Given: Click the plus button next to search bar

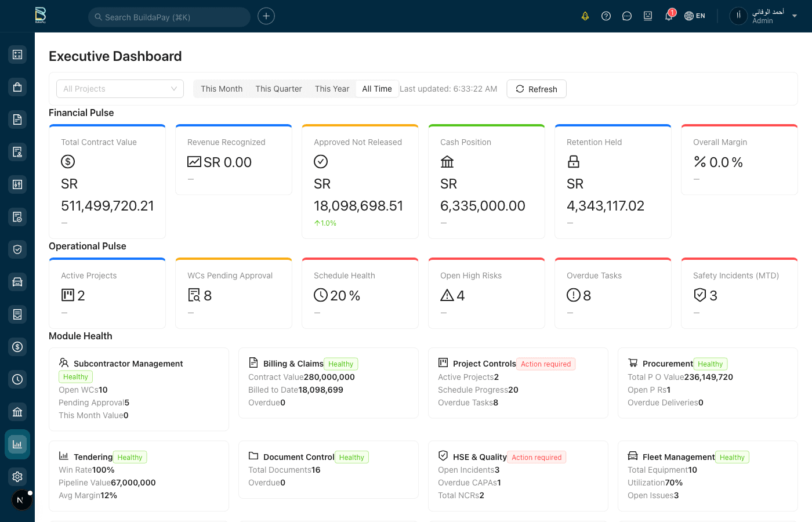Looking at the screenshot, I should point(266,16).
